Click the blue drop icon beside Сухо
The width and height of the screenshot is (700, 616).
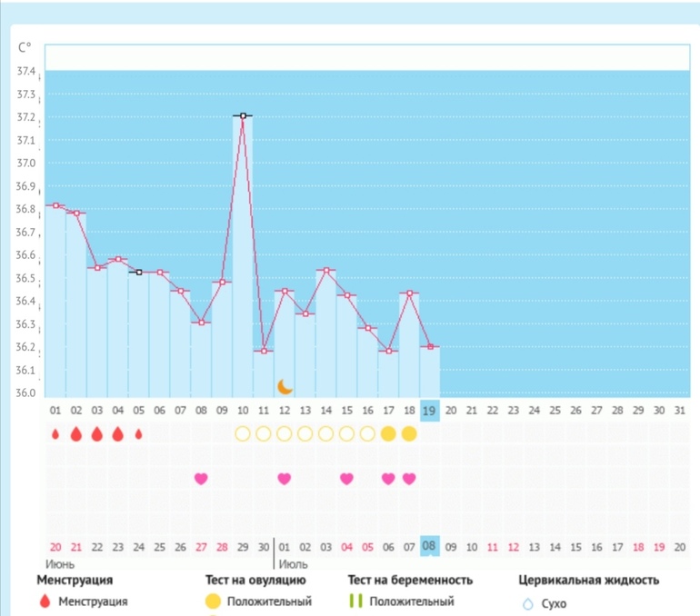[x=527, y=602]
